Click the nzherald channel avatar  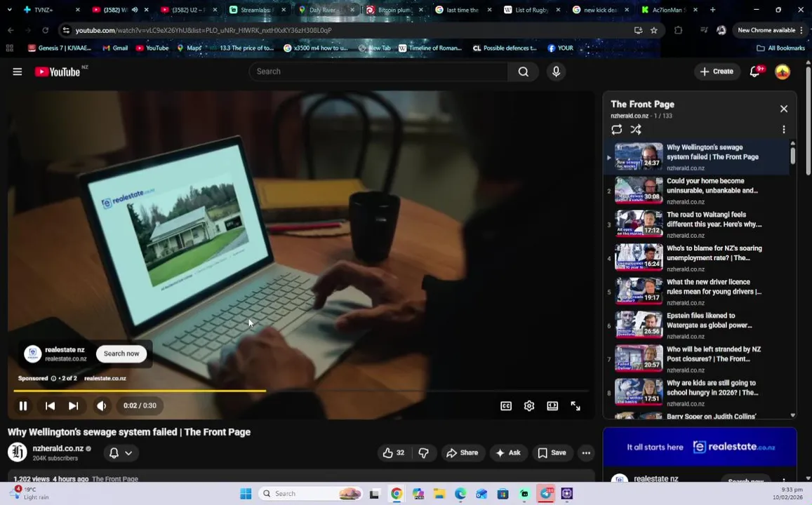click(x=17, y=452)
